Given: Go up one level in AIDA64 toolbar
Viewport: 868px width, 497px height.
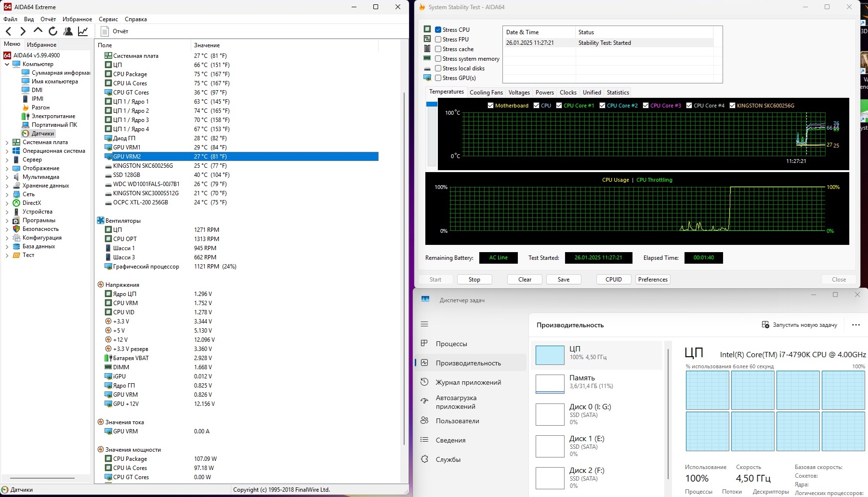Looking at the screenshot, I should click(x=38, y=31).
